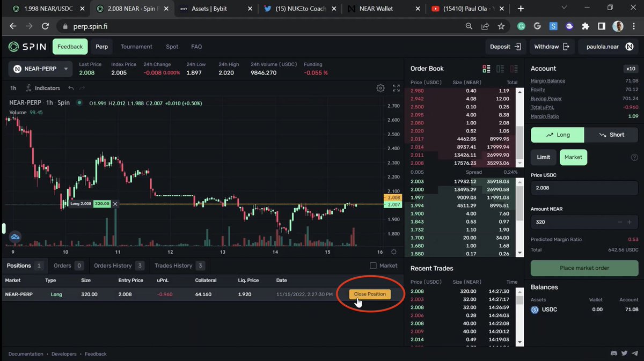Viewport: 644px width, 361px height.
Task: Select the Short side toggle
Action: point(611,135)
